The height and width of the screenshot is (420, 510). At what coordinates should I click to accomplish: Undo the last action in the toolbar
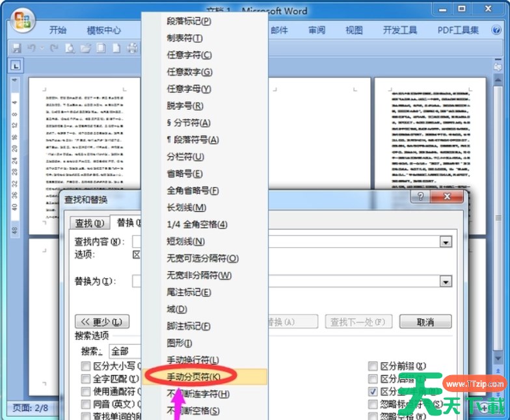31,48
